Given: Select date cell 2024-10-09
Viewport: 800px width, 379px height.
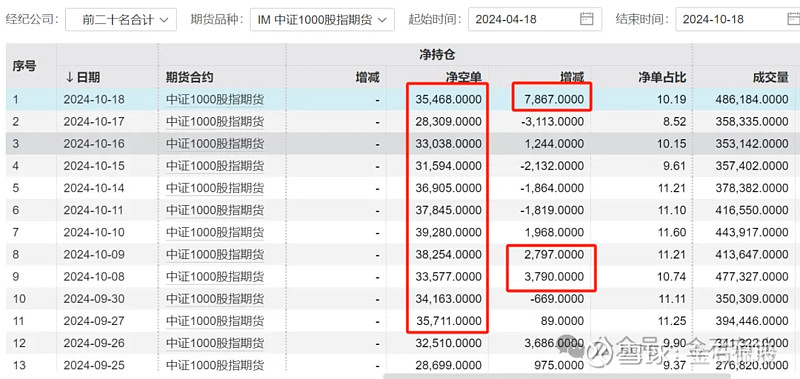Looking at the screenshot, I should coord(94,255).
